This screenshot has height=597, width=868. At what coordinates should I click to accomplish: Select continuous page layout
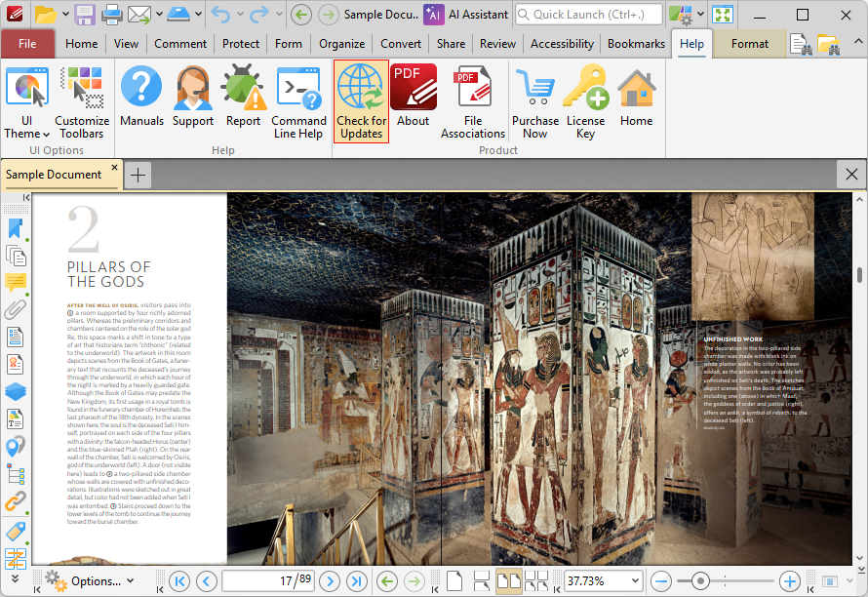pyautogui.click(x=481, y=581)
